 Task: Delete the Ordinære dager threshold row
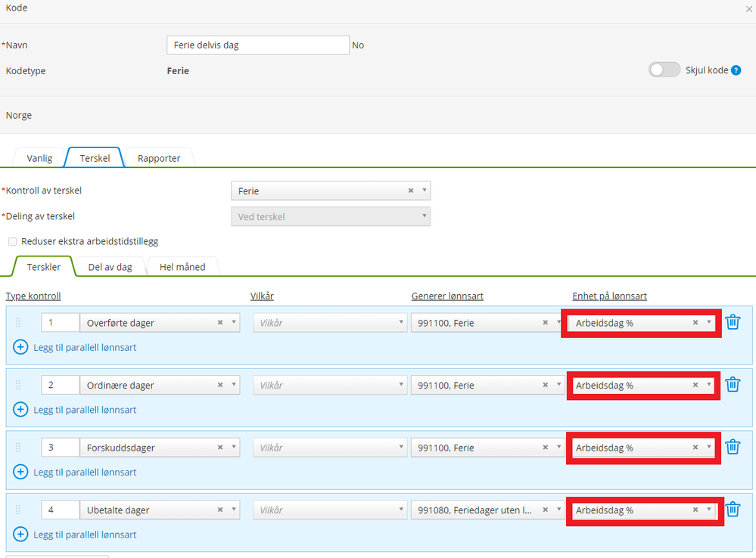[733, 385]
